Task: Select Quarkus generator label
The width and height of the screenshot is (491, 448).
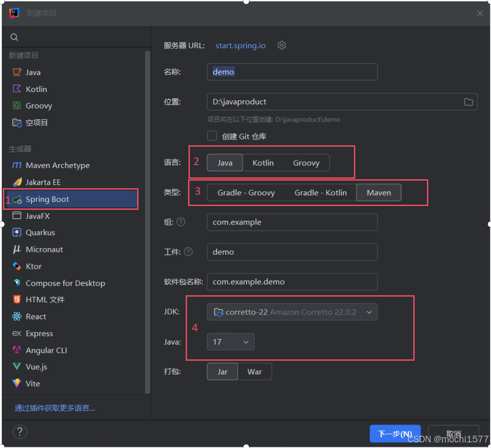Action: (x=40, y=232)
